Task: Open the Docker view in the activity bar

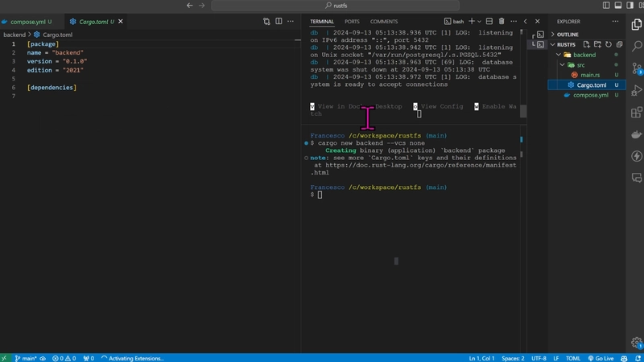Action: coord(637,134)
